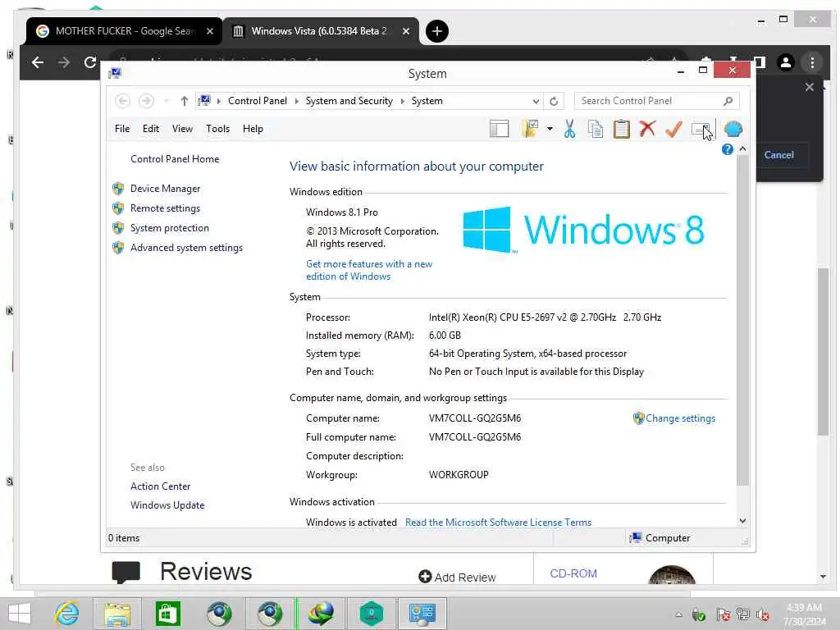Open Internet Download Manager taskbar icon
This screenshot has width=840, height=630.
point(321,614)
